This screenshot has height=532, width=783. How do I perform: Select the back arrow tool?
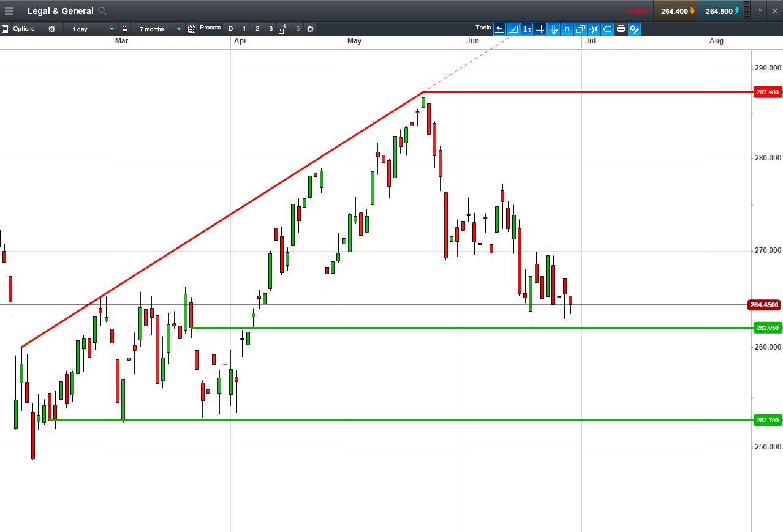coord(499,29)
